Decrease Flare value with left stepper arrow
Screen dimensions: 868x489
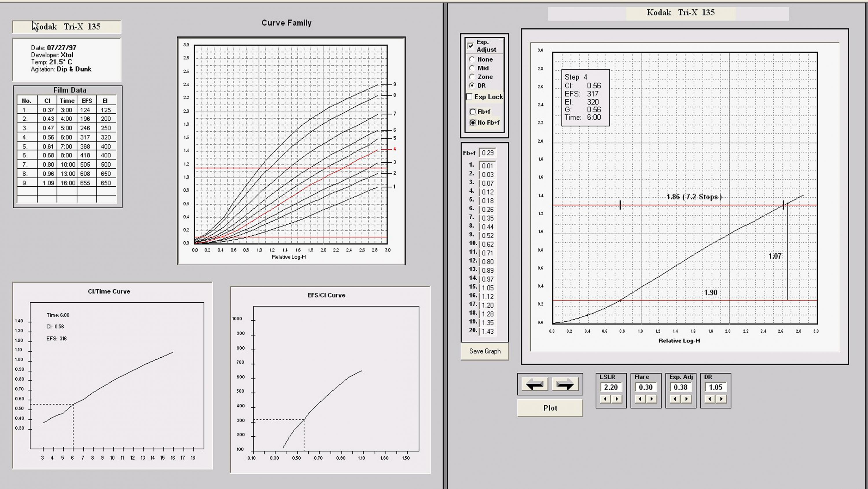coord(640,399)
